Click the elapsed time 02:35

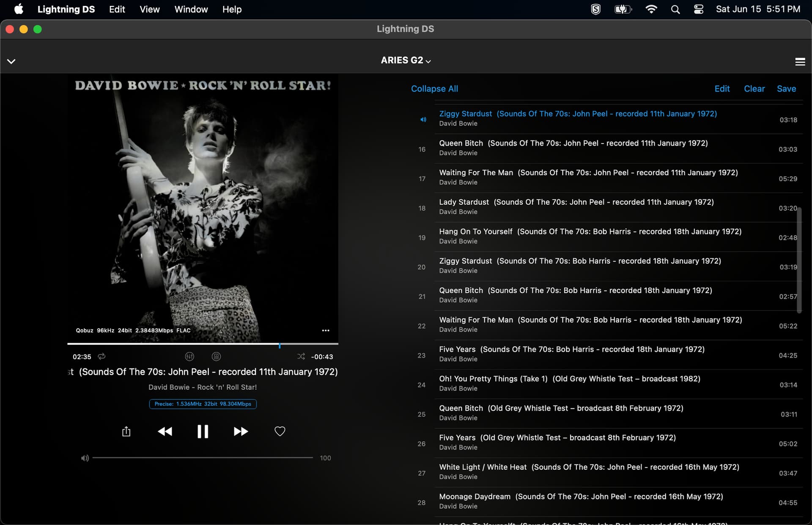point(82,357)
